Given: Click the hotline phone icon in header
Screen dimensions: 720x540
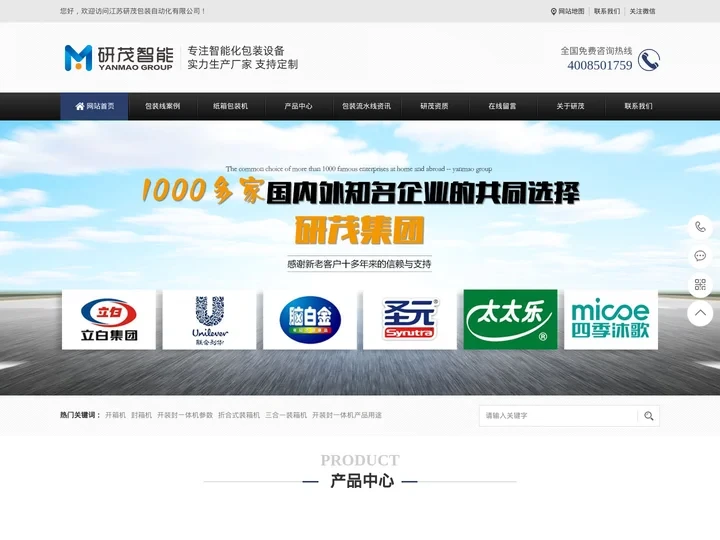Looking at the screenshot, I should pos(649,60).
